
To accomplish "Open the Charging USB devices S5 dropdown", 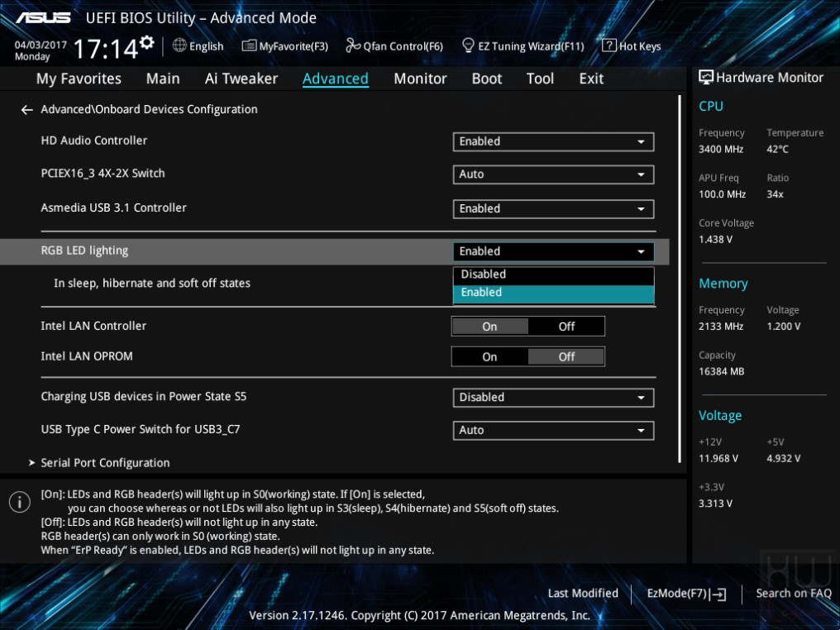I will 553,398.
